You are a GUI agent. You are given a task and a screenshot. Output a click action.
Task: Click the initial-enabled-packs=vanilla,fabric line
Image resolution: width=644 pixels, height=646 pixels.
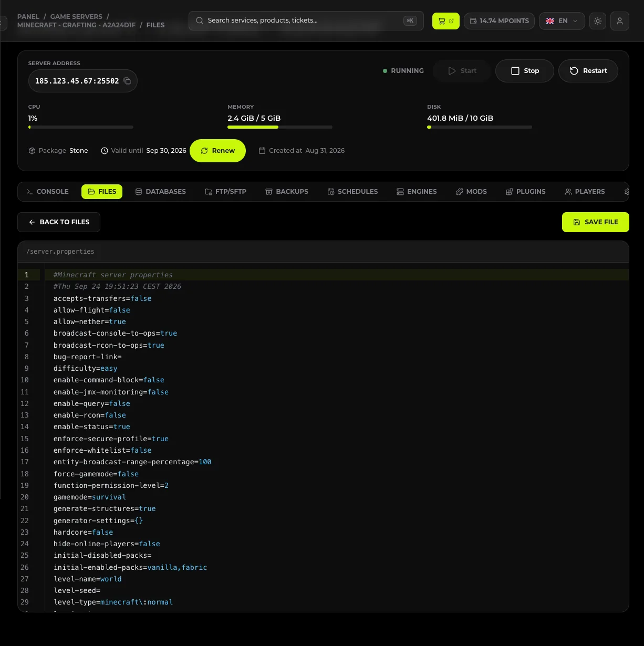click(x=130, y=567)
